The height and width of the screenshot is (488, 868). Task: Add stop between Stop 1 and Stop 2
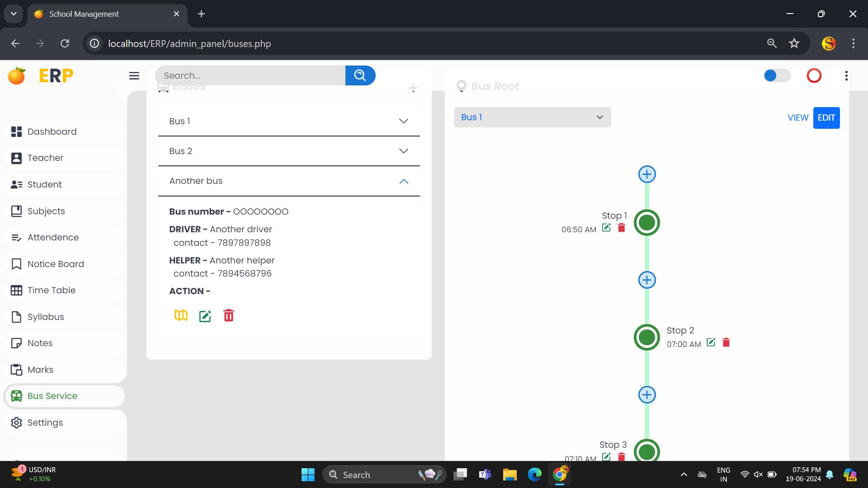click(647, 280)
